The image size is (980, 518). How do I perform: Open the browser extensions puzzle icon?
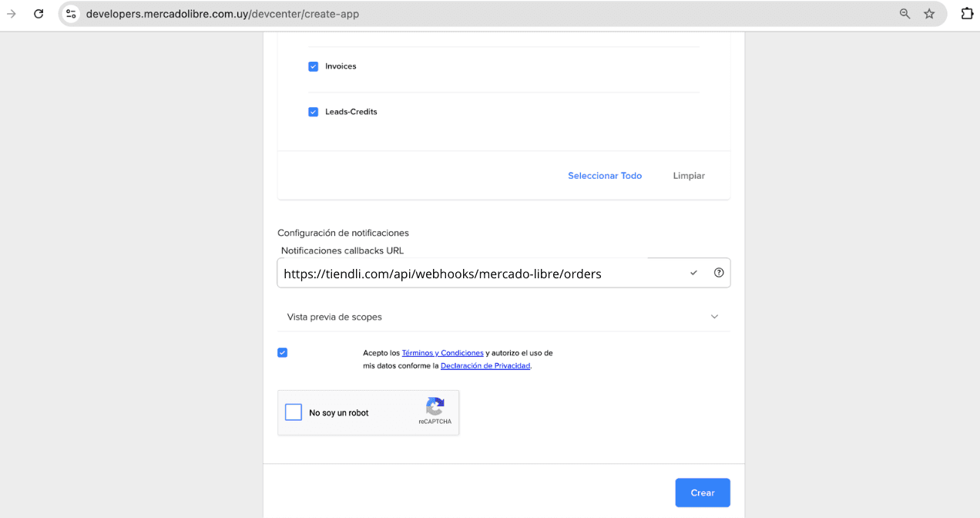coord(967,13)
